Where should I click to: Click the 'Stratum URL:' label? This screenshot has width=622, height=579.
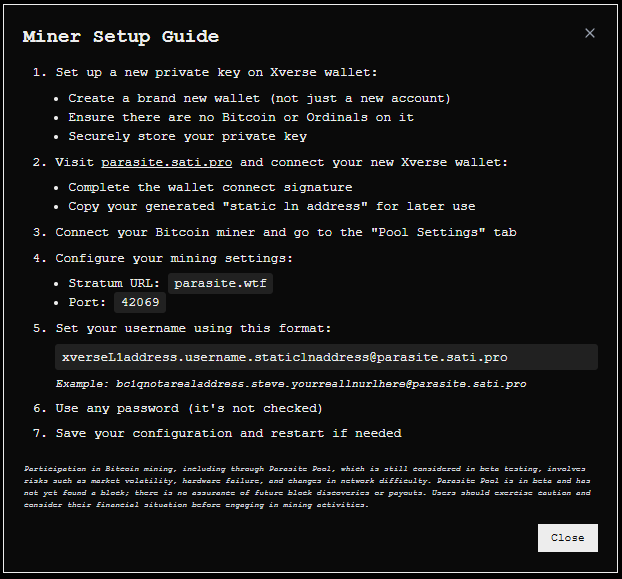114,284
